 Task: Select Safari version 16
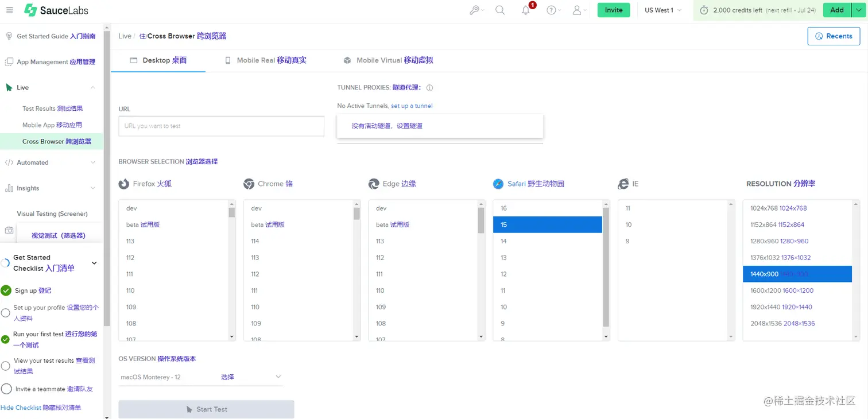[x=548, y=208]
